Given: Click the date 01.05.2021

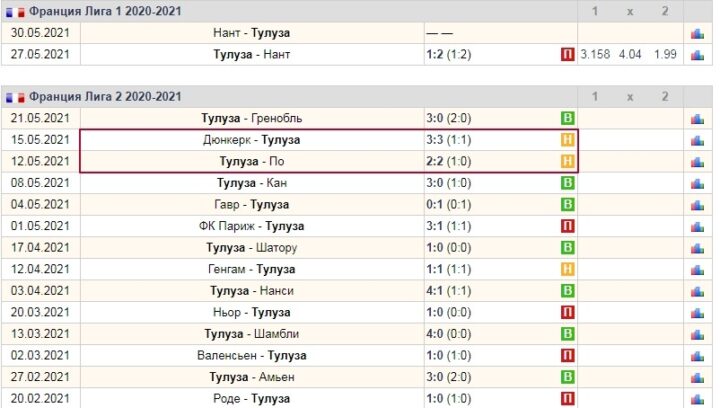Looking at the screenshot, I should pos(40,226).
